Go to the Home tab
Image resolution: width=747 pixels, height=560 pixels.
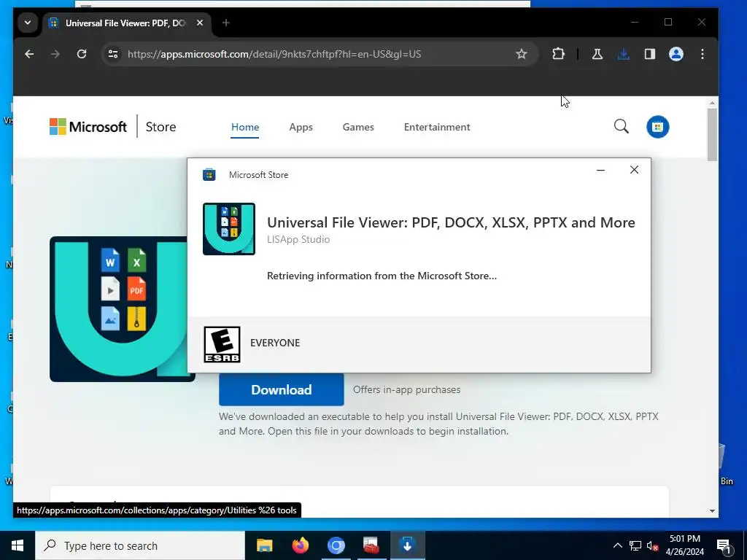pyautogui.click(x=245, y=127)
